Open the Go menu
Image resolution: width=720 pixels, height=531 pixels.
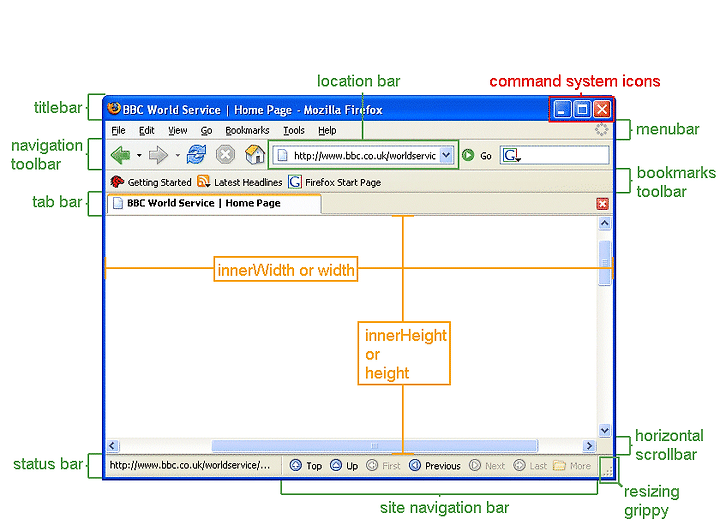(x=206, y=130)
